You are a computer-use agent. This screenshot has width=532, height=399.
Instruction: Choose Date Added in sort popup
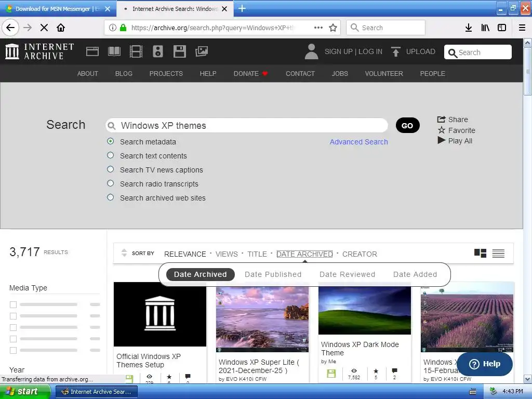[x=415, y=274]
